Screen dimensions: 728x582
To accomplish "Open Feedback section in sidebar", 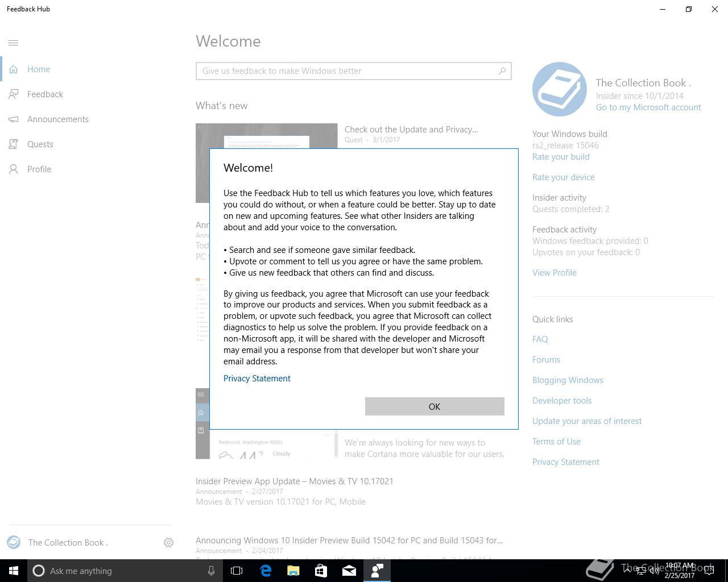I will (45, 94).
